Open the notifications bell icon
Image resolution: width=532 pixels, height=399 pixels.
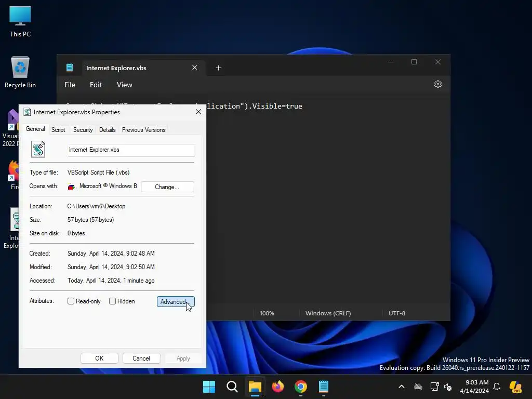[x=497, y=387]
